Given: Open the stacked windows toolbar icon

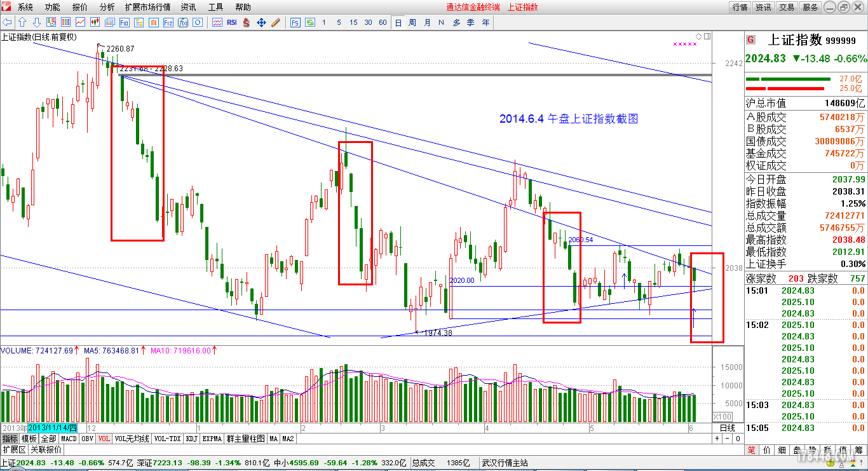Looking at the screenshot, I should coord(110,22).
